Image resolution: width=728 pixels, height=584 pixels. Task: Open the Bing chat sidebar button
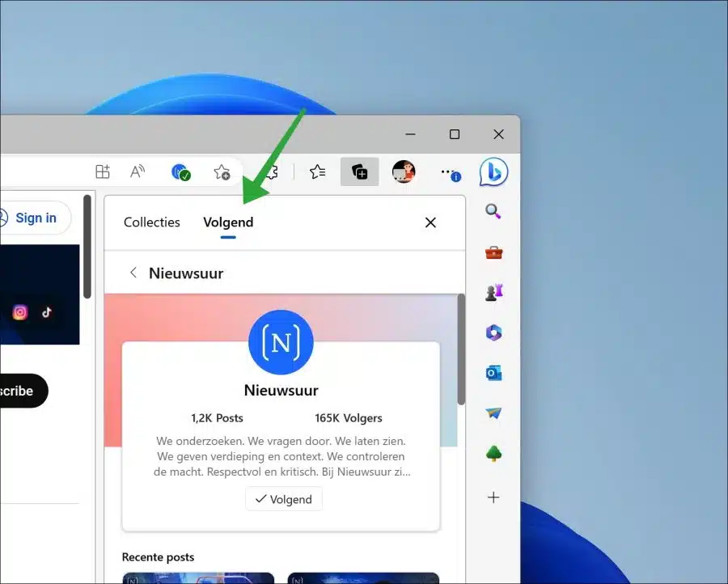pyautogui.click(x=493, y=172)
